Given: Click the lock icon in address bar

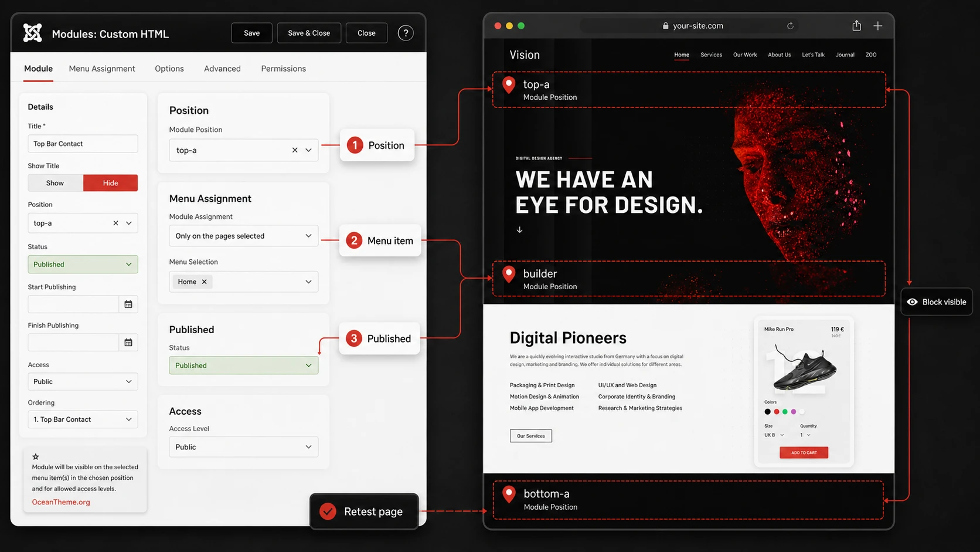Looking at the screenshot, I should point(665,26).
